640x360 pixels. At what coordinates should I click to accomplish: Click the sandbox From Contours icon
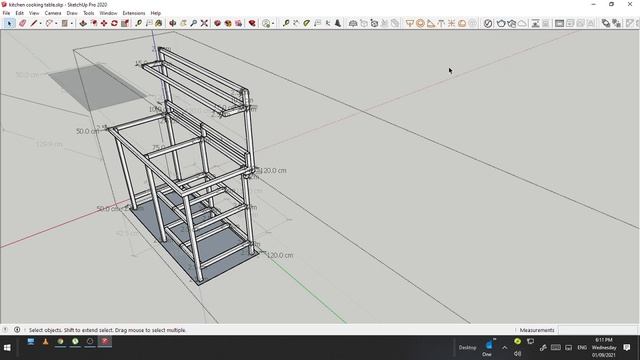[353, 23]
